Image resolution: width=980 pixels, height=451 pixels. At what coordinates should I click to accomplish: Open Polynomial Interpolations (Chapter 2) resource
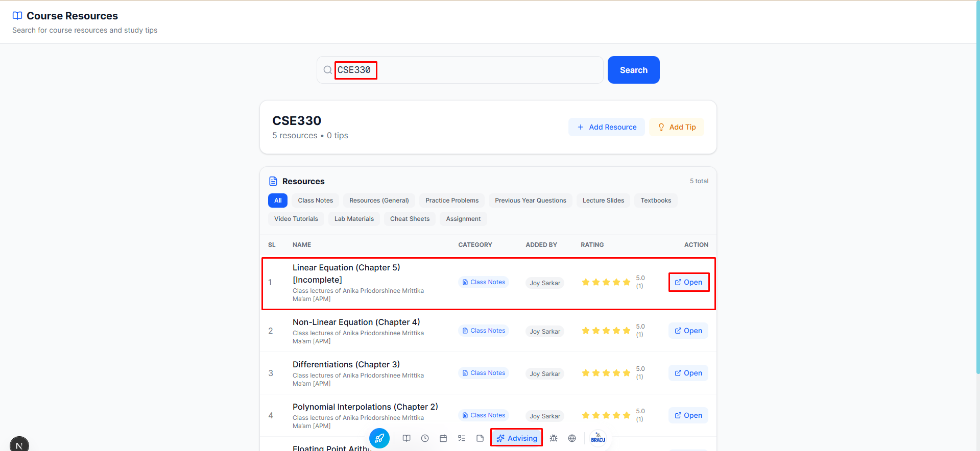(x=688, y=415)
